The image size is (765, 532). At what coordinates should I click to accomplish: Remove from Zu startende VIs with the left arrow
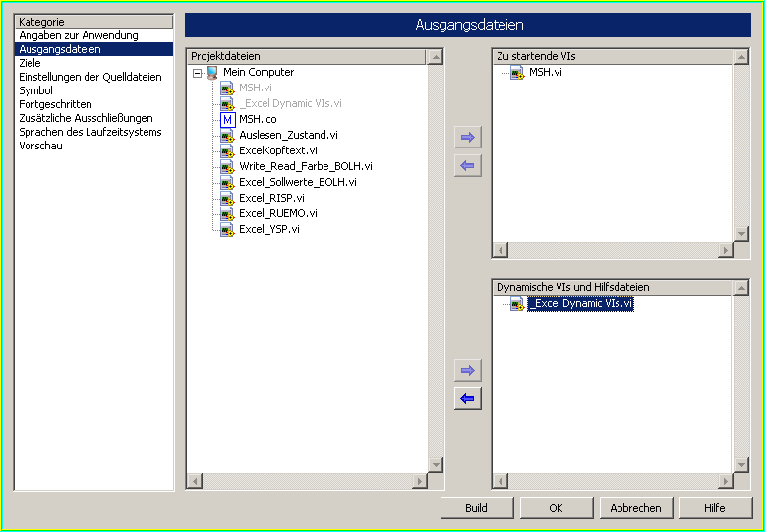click(468, 166)
